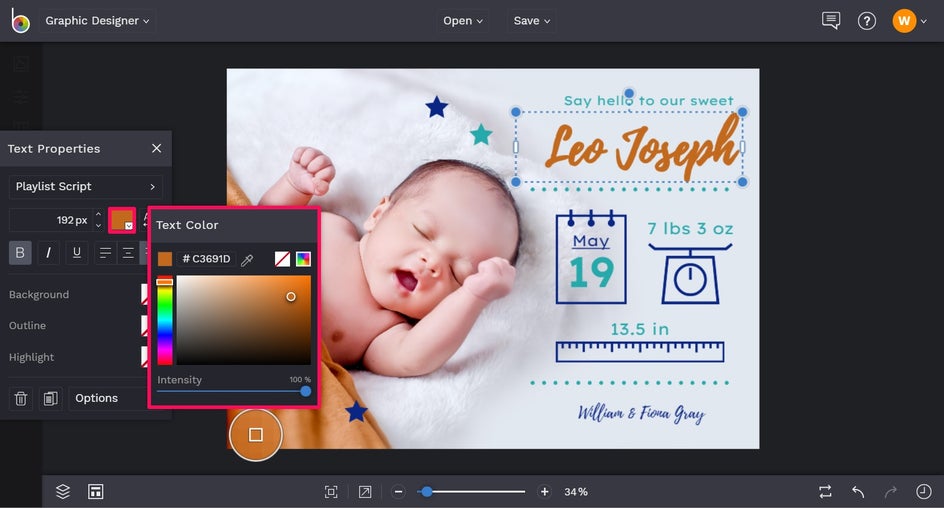Viewport: 944px width, 508px height.
Task: Select 'Say hello to our sweet' text
Action: pyautogui.click(x=648, y=101)
